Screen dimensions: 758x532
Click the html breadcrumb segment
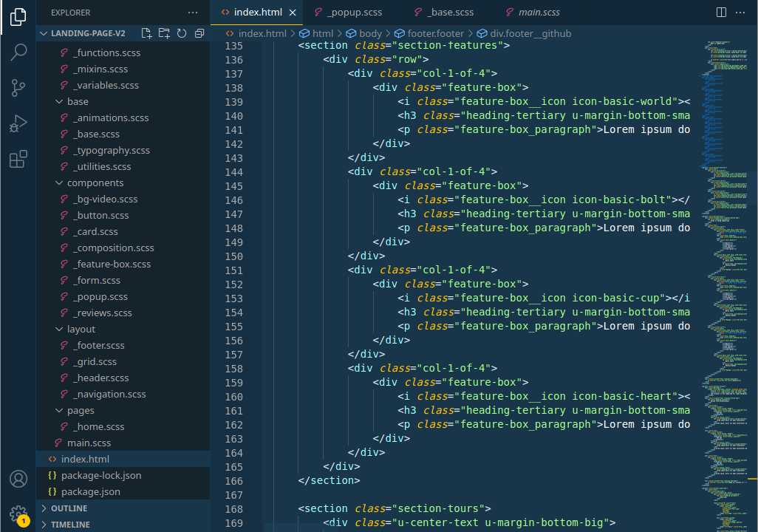pos(317,33)
